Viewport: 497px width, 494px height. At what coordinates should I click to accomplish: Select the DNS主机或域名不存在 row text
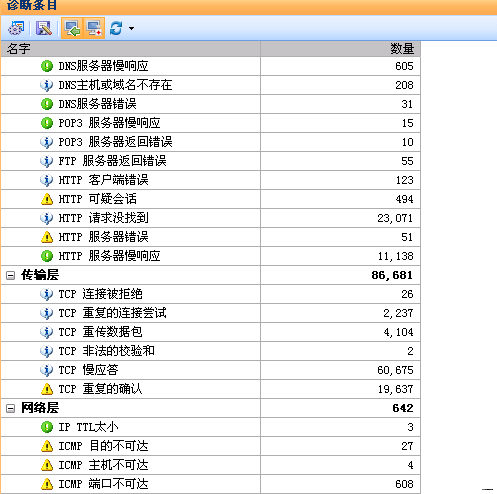click(115, 85)
